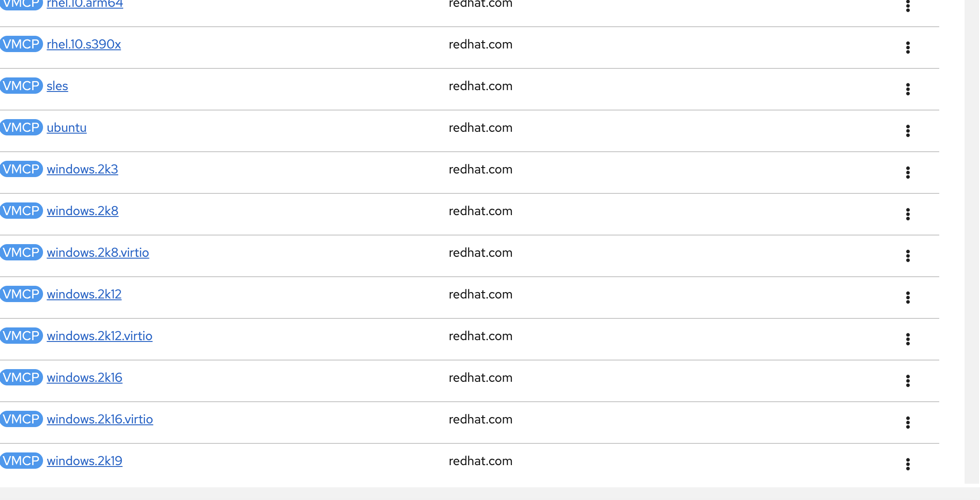The width and height of the screenshot is (980, 500).
Task: Open kebab menu for rhel.10.s390x row
Action: click(908, 48)
